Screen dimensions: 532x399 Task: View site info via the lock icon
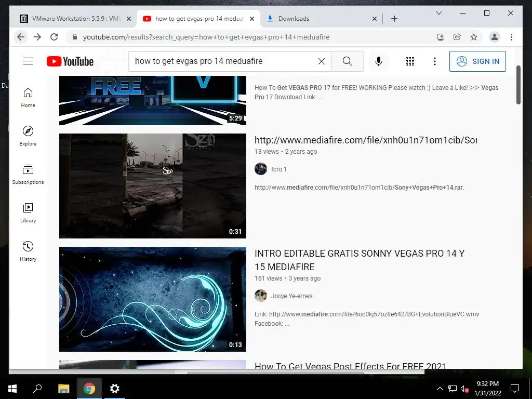(x=75, y=37)
